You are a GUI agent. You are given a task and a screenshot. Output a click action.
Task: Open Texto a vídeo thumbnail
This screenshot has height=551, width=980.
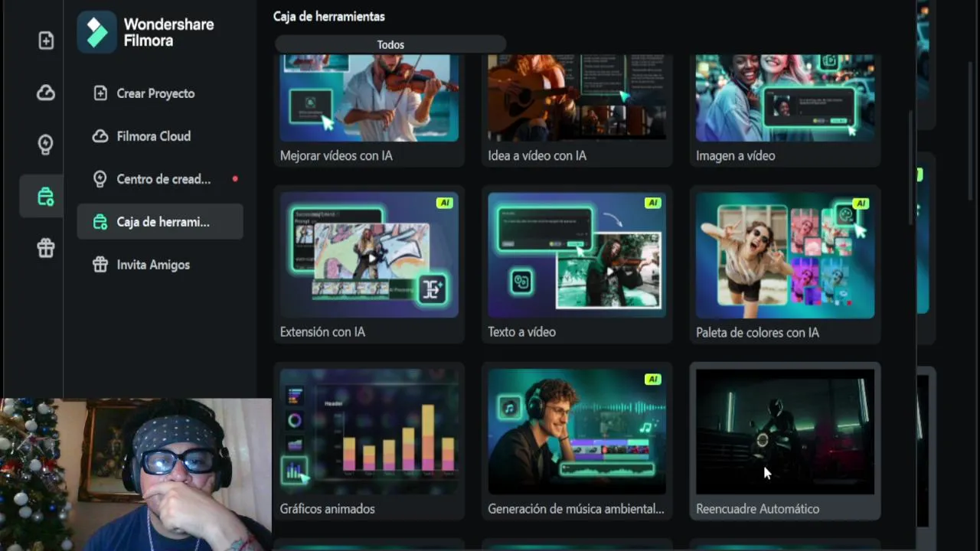[577, 255]
